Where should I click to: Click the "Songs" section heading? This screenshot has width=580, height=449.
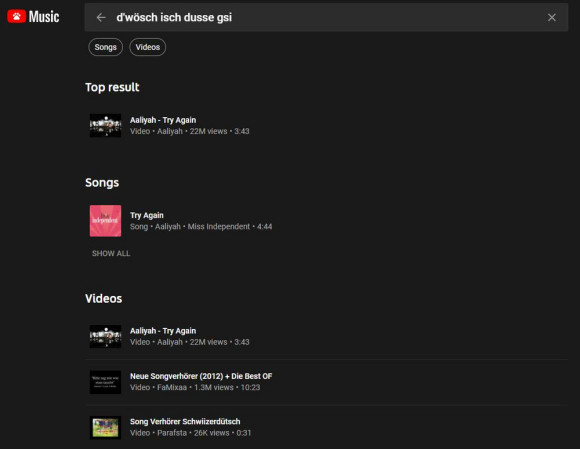(102, 183)
